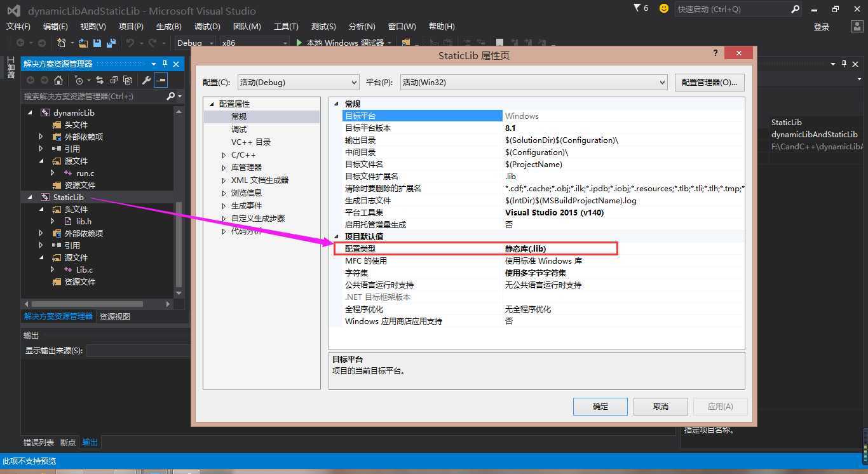Click the Save All icon
This screenshot has height=474, width=868.
(111, 43)
